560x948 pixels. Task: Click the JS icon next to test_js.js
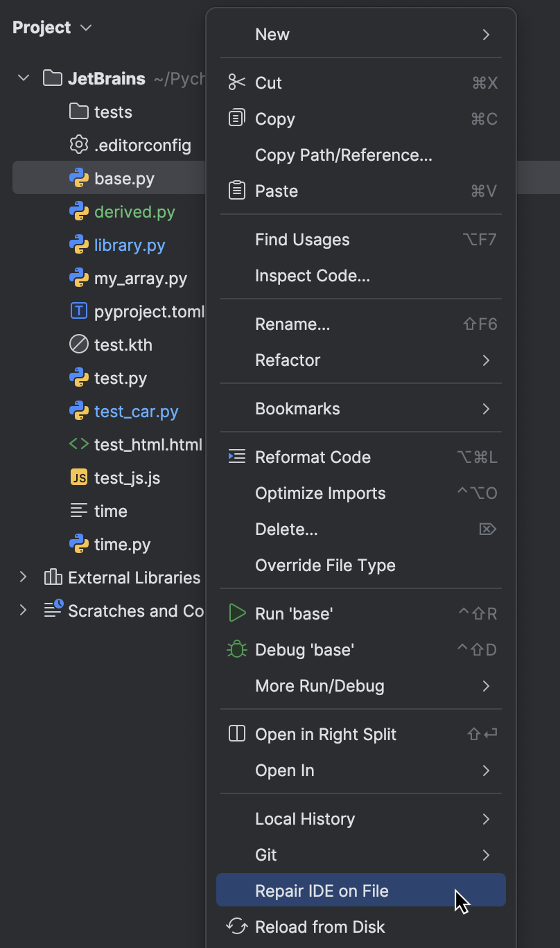78,477
